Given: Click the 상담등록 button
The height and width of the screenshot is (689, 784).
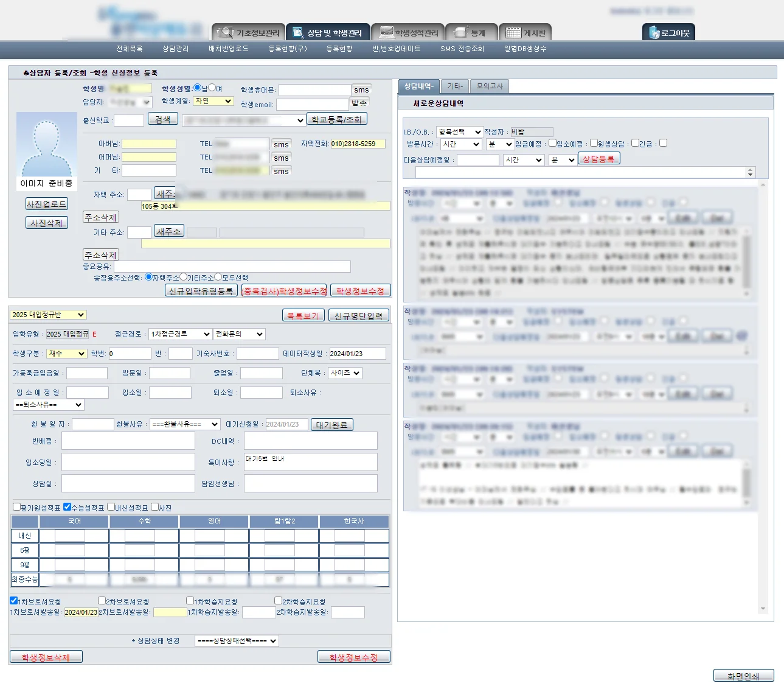Looking at the screenshot, I should pos(598,159).
